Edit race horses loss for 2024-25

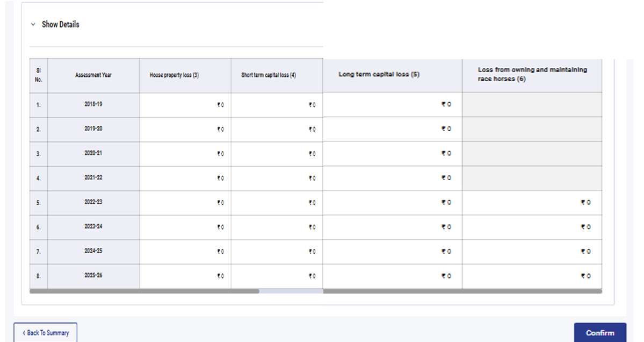[x=532, y=251]
